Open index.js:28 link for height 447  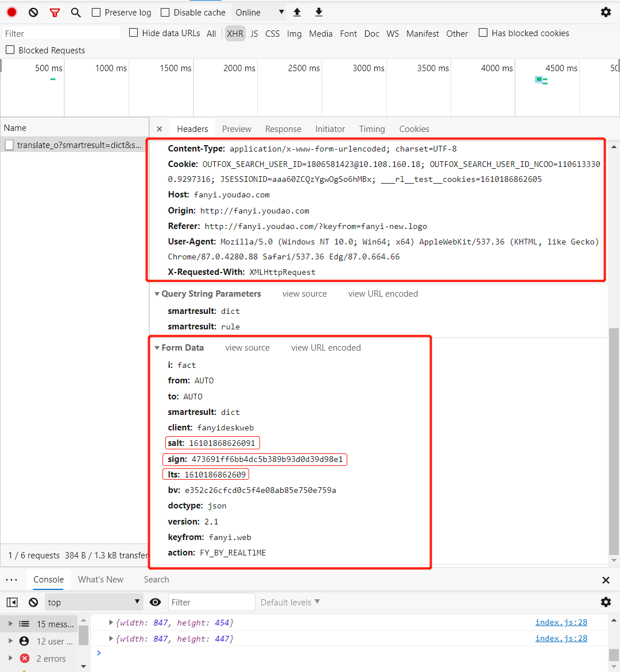pos(561,639)
